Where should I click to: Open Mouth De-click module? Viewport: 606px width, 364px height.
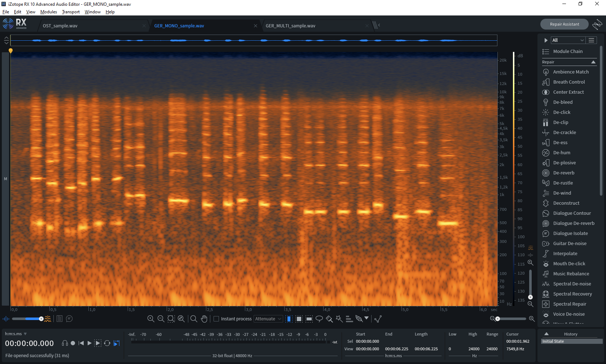pyautogui.click(x=568, y=264)
